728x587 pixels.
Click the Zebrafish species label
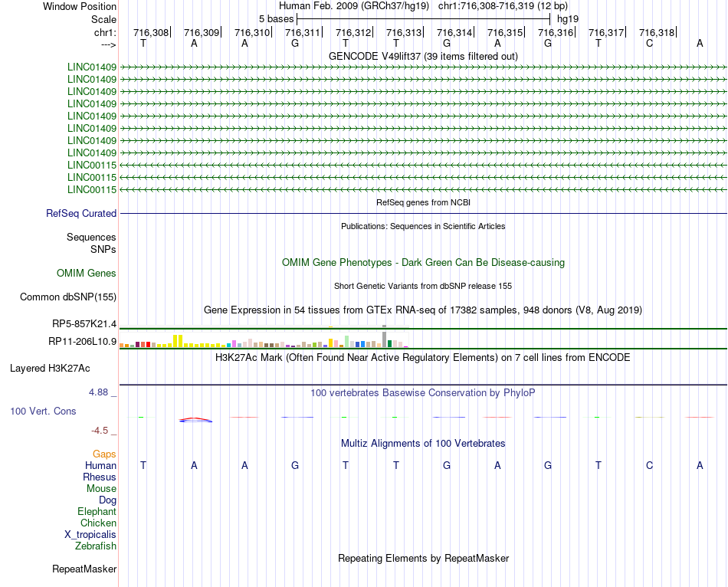point(96,546)
